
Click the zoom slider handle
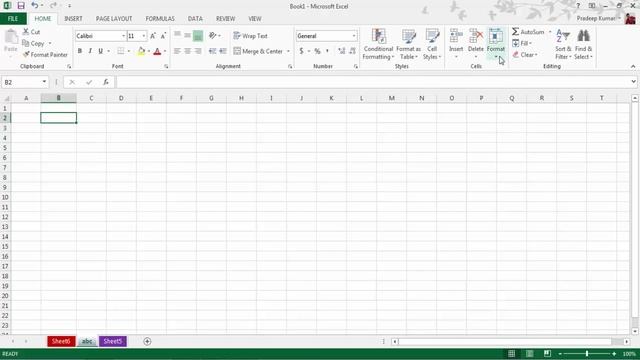587,353
